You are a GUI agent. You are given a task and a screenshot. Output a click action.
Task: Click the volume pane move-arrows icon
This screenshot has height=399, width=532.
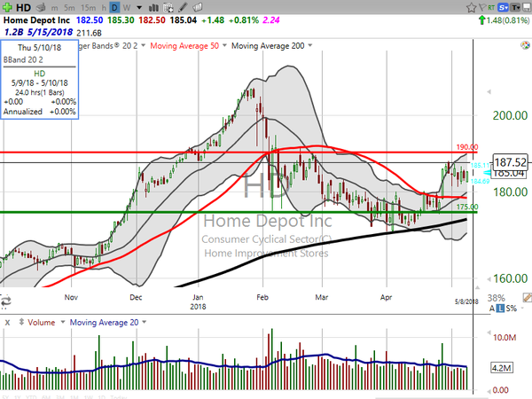click(21, 322)
